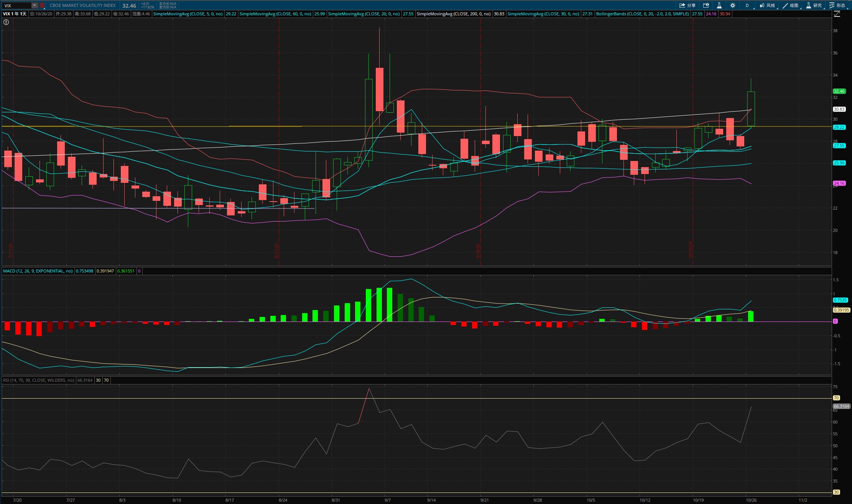852x504 pixels.
Task: Open the 形态 patterns menu
Action: point(837,5)
